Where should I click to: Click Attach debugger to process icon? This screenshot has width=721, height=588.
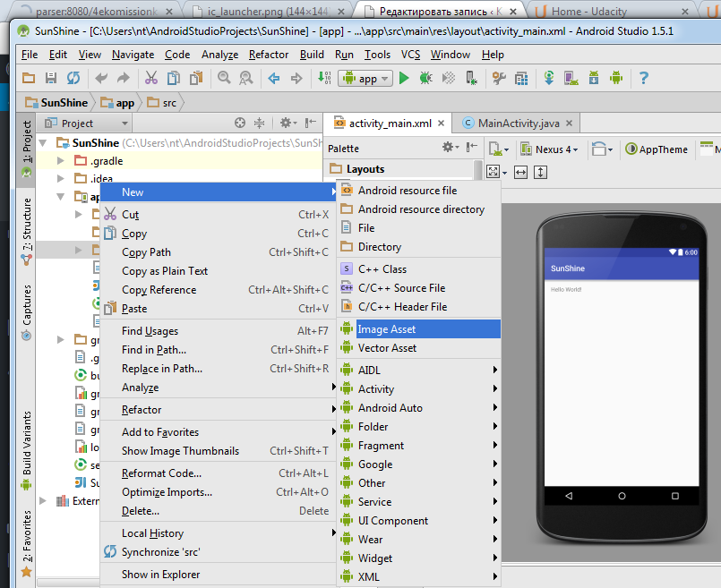(x=471, y=78)
